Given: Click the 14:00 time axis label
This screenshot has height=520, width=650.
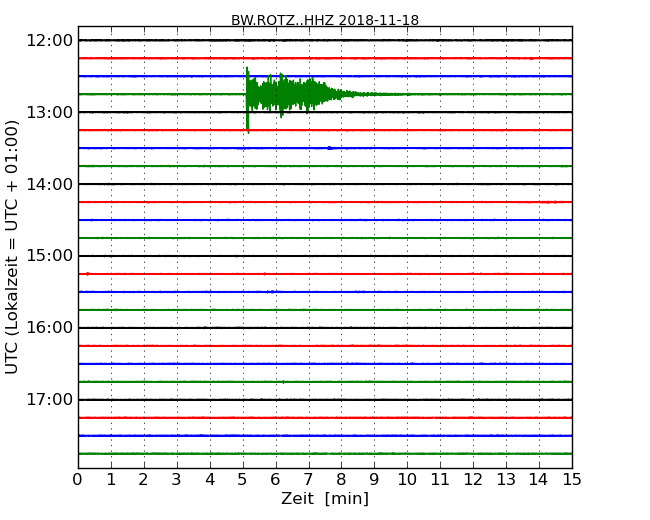Looking at the screenshot, I should (49, 184).
